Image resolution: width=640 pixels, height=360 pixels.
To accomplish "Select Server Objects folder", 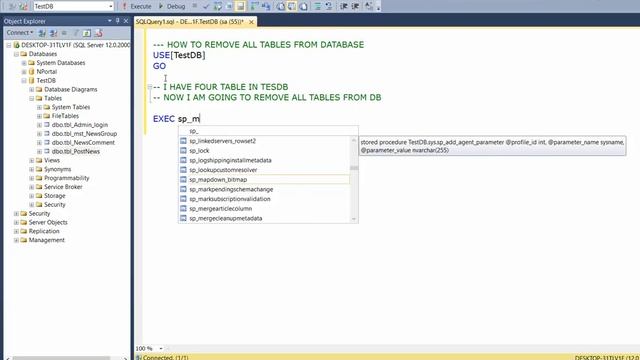I will [x=48, y=222].
